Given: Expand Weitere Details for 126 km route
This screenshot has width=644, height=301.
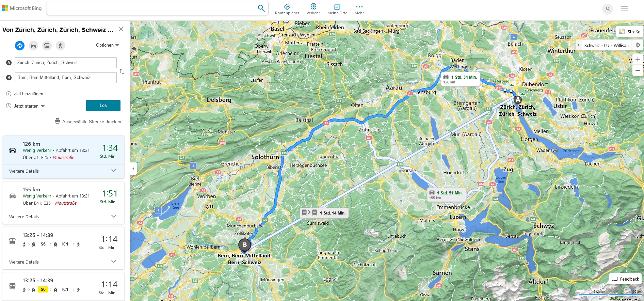Looking at the screenshot, I should coord(63,171).
